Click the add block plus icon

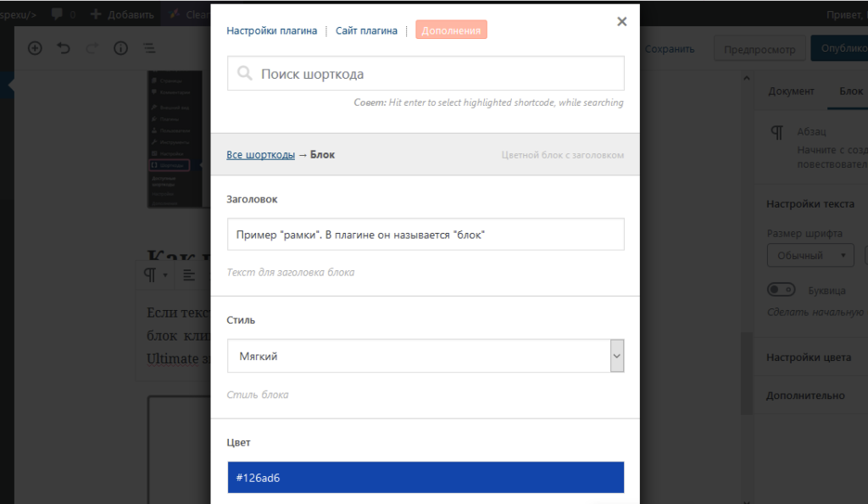pyautogui.click(x=35, y=48)
